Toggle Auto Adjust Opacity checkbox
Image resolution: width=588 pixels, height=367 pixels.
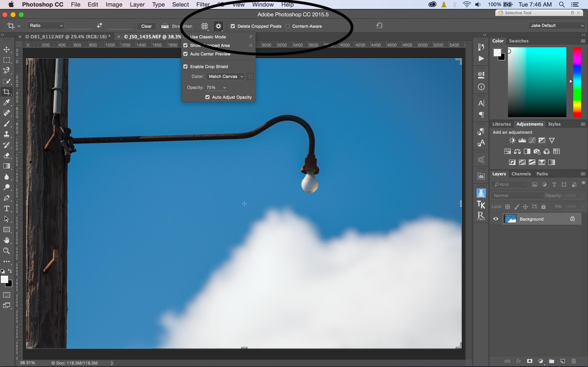(208, 97)
